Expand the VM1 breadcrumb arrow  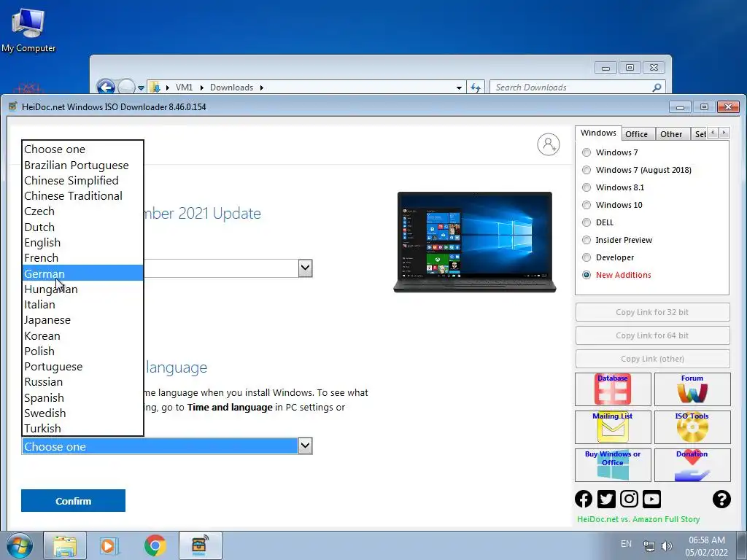click(202, 87)
